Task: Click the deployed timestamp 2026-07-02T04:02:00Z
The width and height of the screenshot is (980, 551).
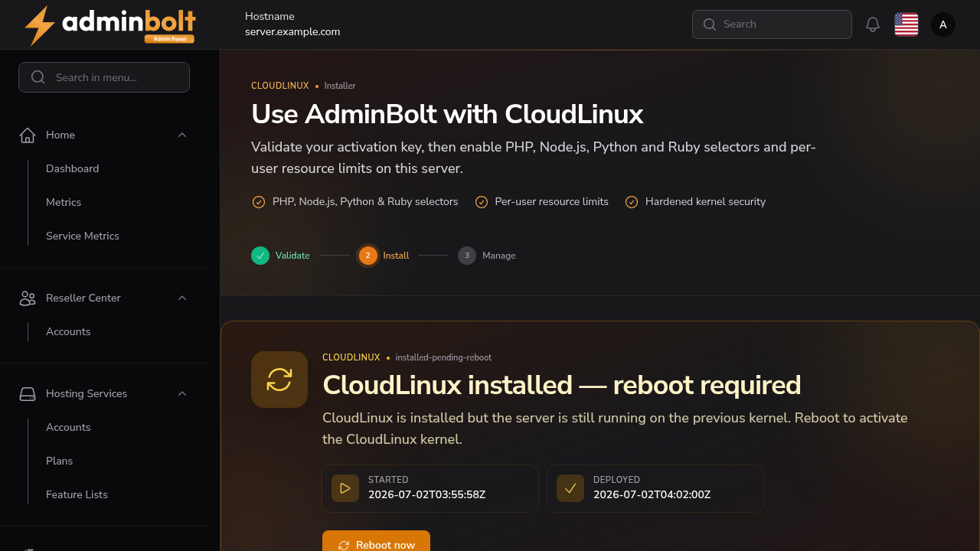Action: click(652, 494)
